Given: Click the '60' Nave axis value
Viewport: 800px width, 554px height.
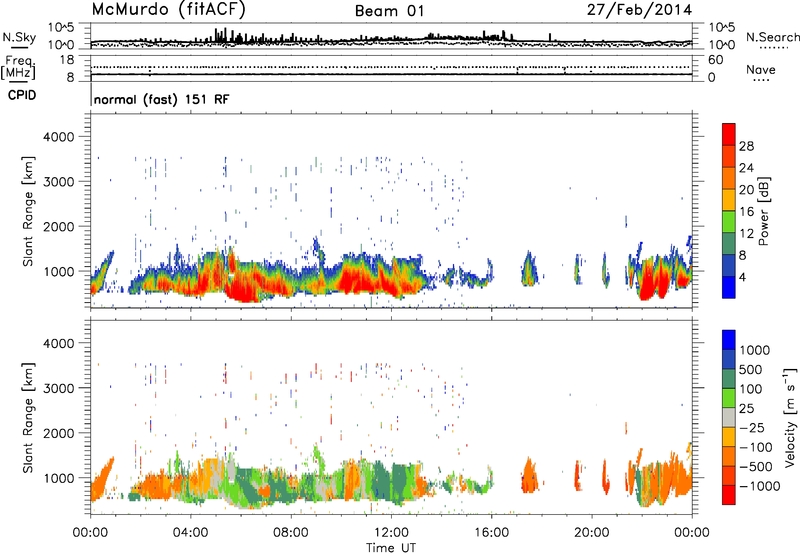Looking at the screenshot, I should (715, 60).
